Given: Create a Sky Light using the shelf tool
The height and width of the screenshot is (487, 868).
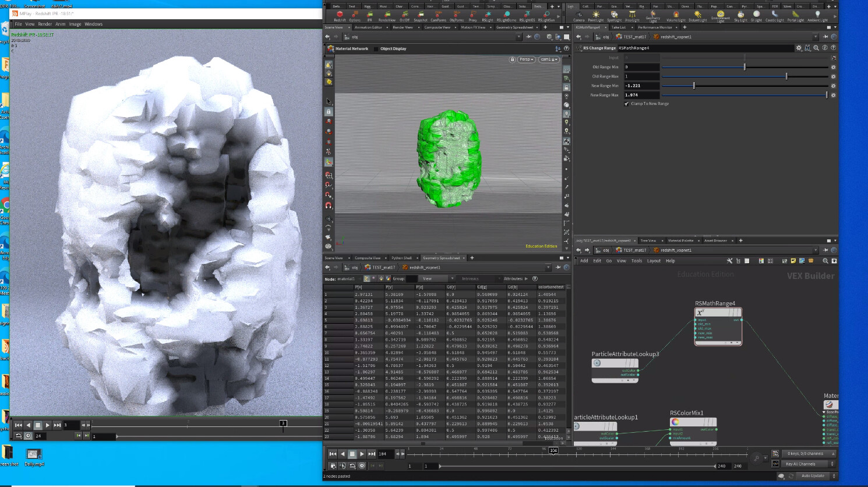Looking at the screenshot, I should 740,15.
